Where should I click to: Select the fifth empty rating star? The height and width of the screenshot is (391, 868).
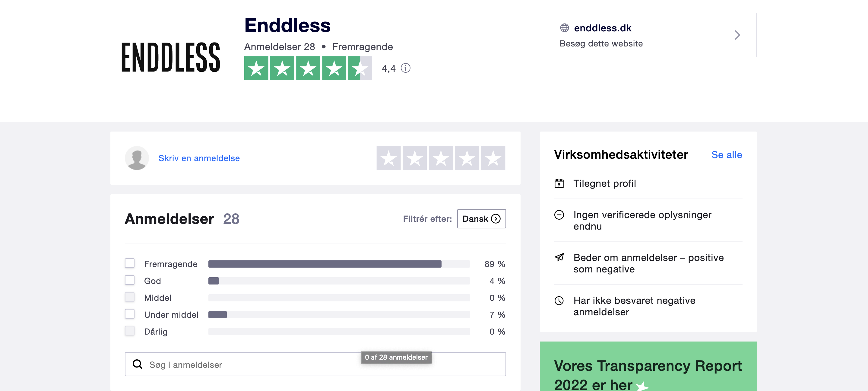click(493, 158)
